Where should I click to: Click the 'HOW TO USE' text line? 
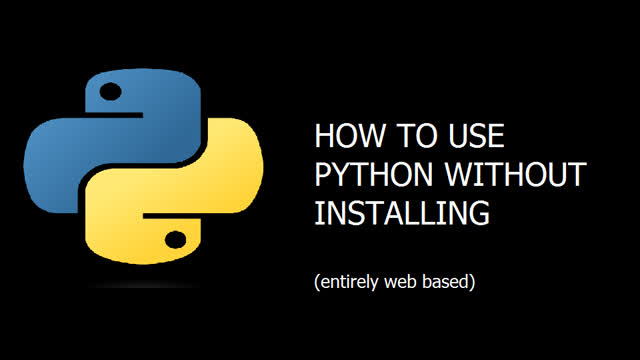click(409, 136)
